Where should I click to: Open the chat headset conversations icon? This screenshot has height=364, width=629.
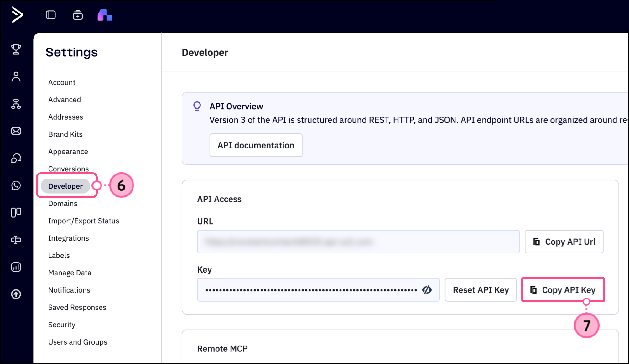click(16, 158)
